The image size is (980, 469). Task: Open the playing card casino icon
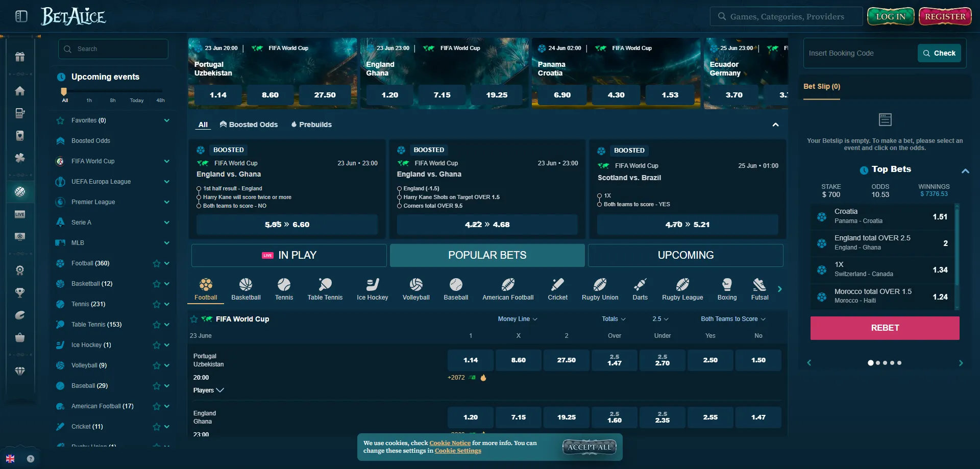[20, 136]
